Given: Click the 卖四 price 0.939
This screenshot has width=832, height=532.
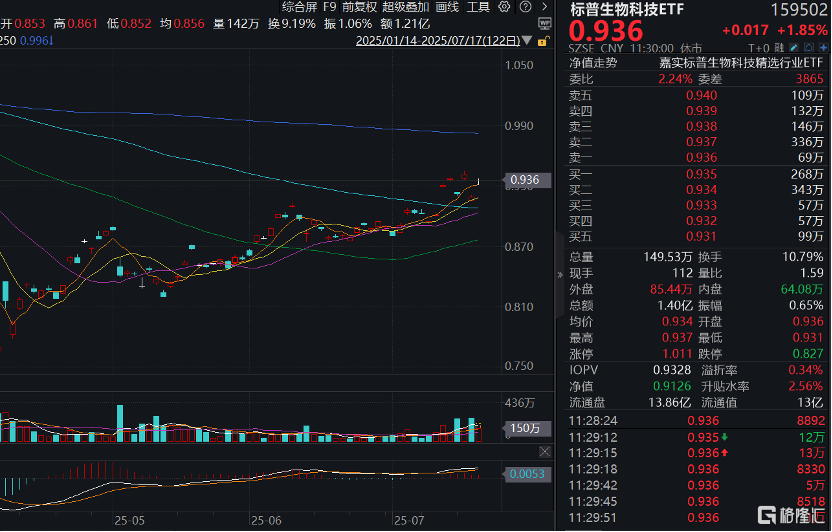Looking at the screenshot, I should point(701,111).
